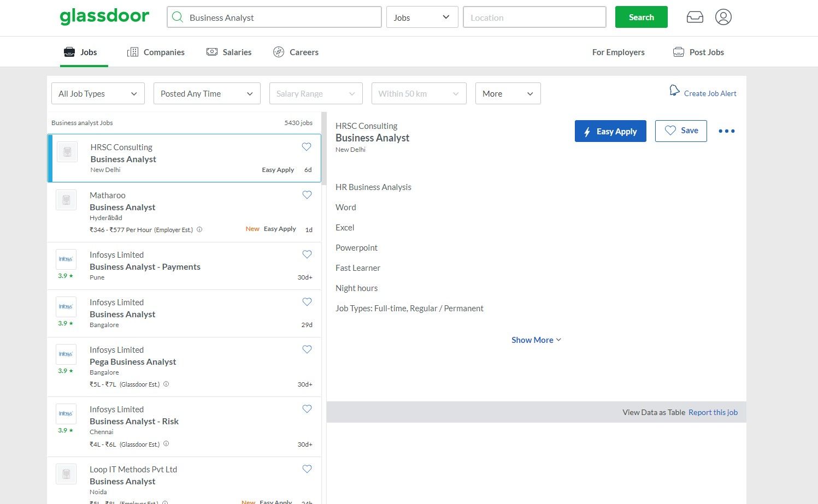This screenshot has height=504, width=818.
Task: Click Easy Apply label on Matharoo listing
Action: point(280,229)
